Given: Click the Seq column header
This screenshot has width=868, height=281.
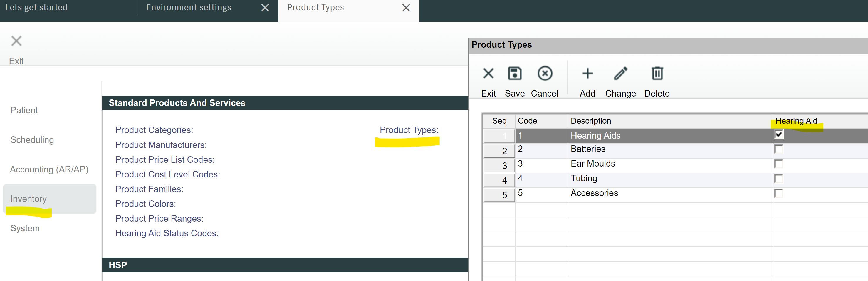Looking at the screenshot, I should pos(499,121).
